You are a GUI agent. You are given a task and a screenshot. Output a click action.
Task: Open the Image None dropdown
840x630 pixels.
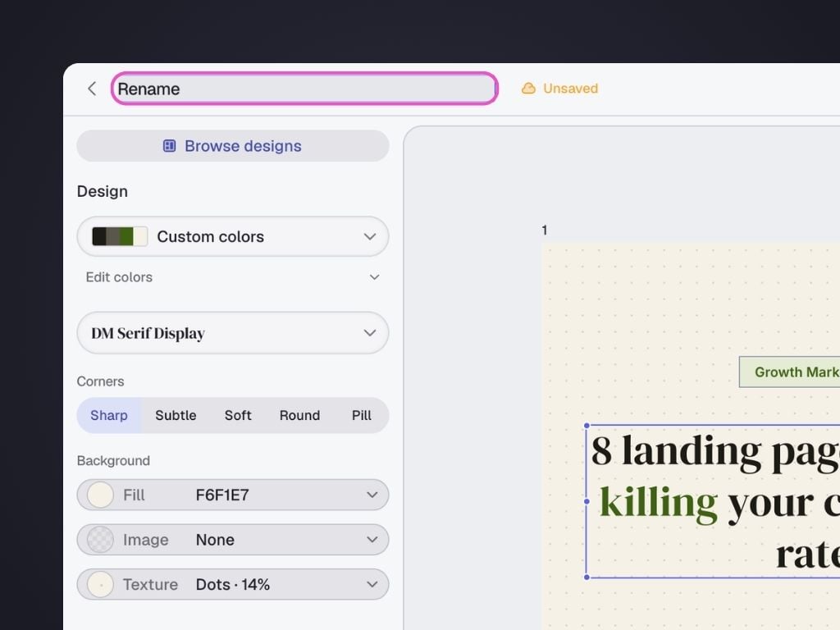(232, 540)
